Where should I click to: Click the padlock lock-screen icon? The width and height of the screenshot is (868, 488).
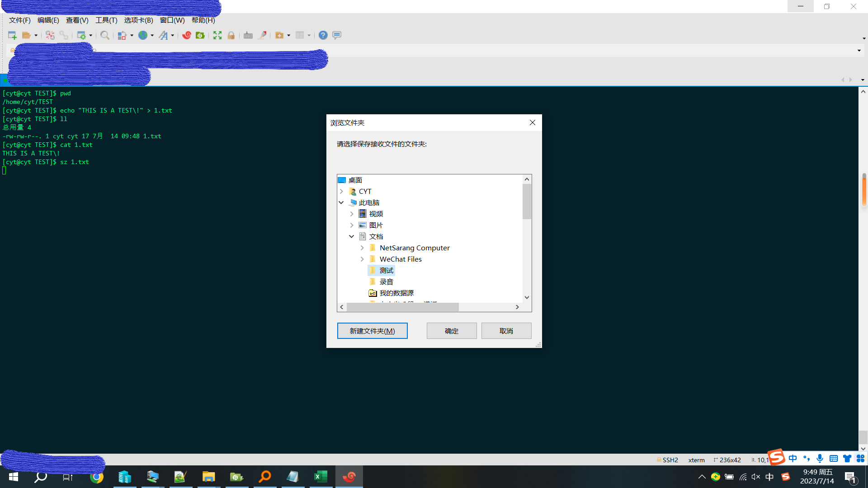[x=231, y=35]
